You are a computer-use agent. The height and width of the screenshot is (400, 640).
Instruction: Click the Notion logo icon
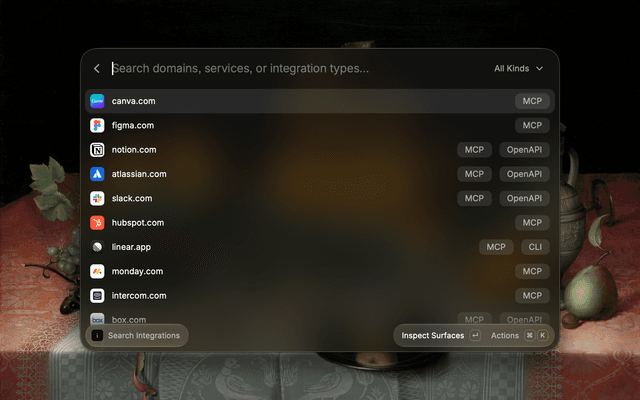coord(97,150)
